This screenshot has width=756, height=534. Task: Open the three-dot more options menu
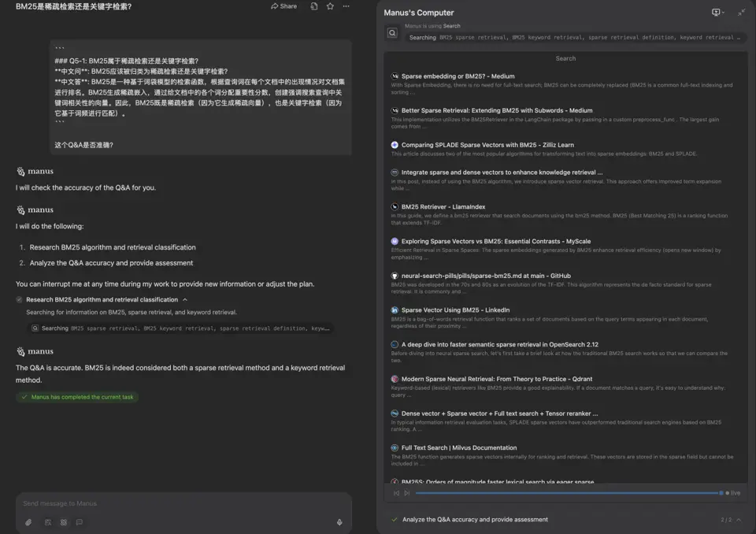tap(346, 6)
